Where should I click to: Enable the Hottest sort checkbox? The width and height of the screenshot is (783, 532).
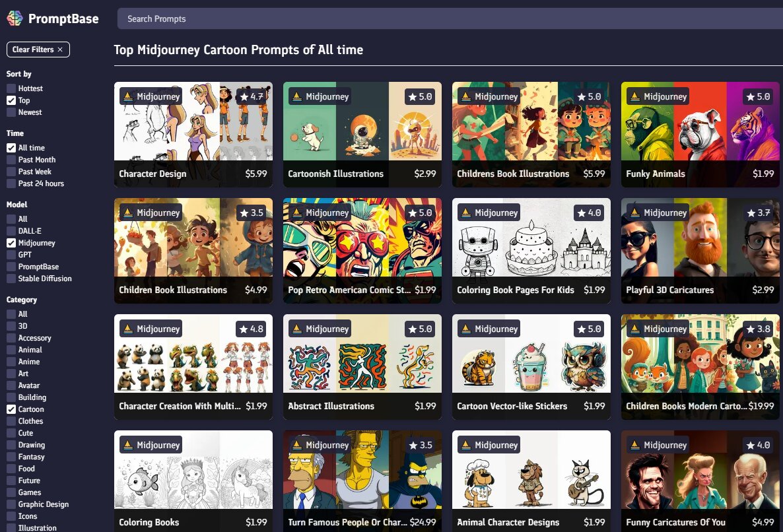(11, 88)
